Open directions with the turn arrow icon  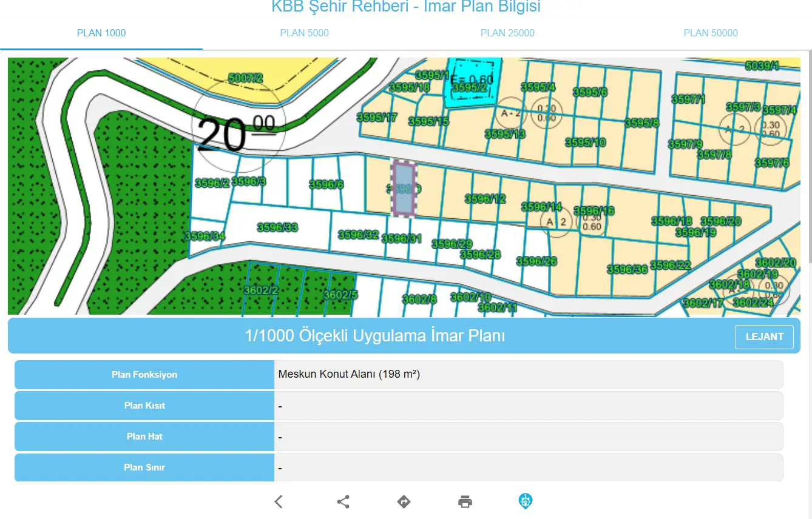pos(404,501)
